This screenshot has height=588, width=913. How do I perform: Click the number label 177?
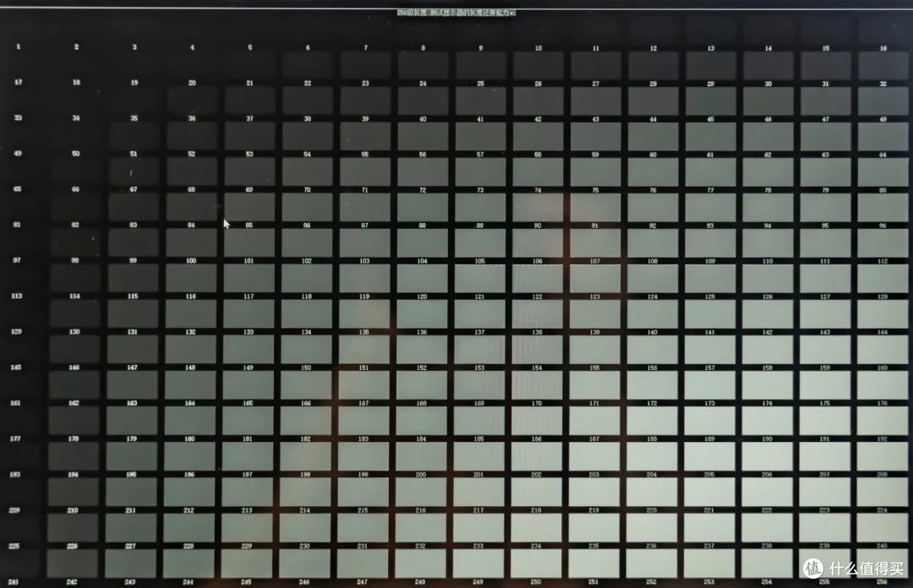coord(15,438)
